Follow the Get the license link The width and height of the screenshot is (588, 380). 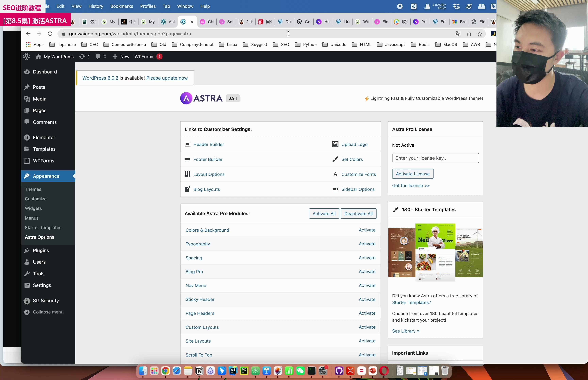(411, 186)
